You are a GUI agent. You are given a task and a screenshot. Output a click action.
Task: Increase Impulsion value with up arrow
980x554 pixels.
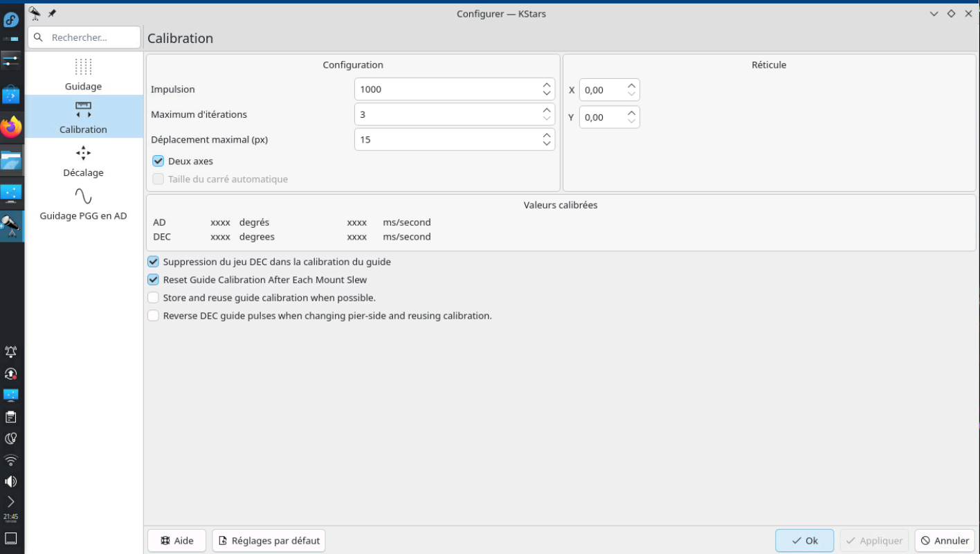tap(547, 84)
